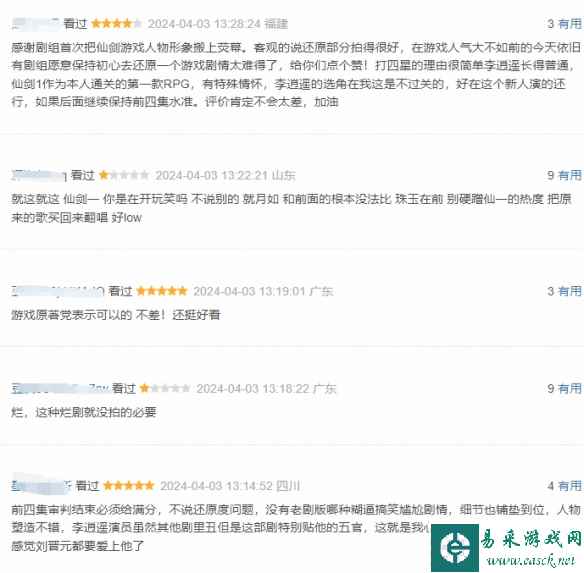584x573 pixels.
Task: Click the one-star rating at 13:18:22
Action: (165, 389)
